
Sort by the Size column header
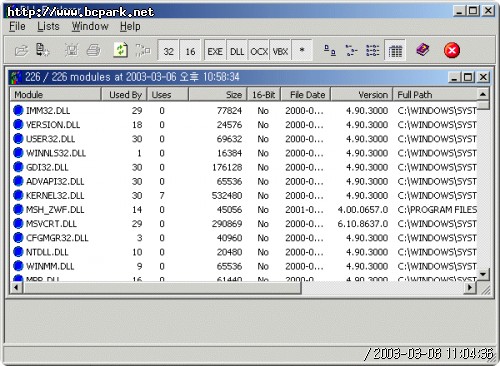tap(218, 95)
